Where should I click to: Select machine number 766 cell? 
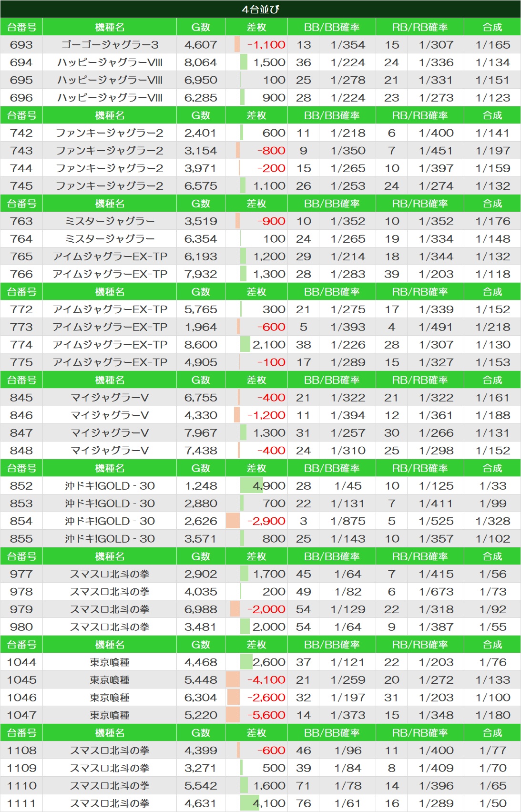pyautogui.click(x=21, y=274)
